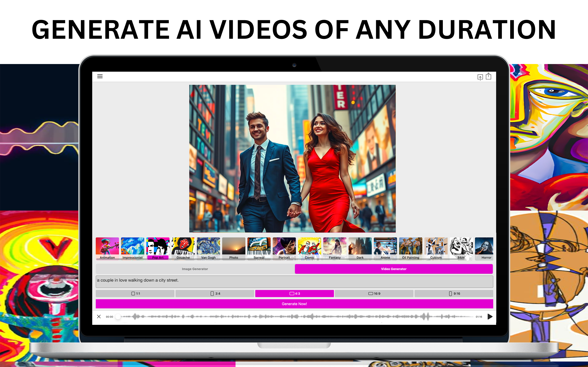Choose the 1:1 square aspect ratio

coord(135,293)
